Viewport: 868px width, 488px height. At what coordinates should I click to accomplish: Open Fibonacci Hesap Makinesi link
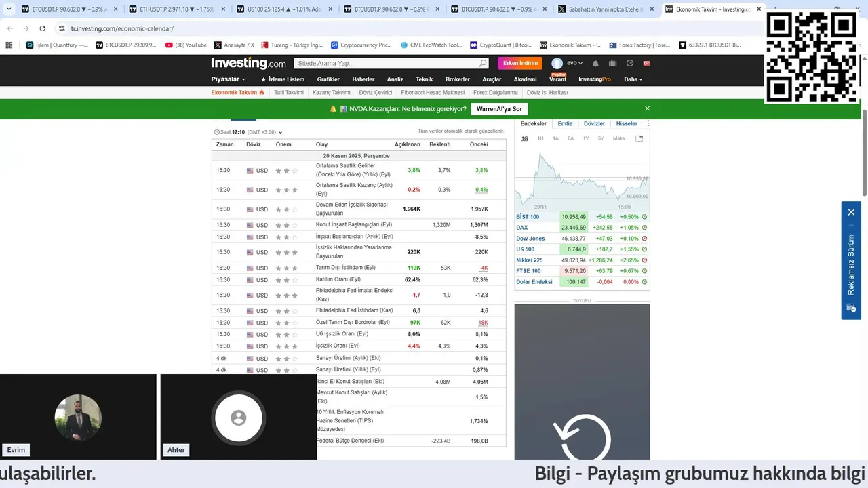[433, 93]
